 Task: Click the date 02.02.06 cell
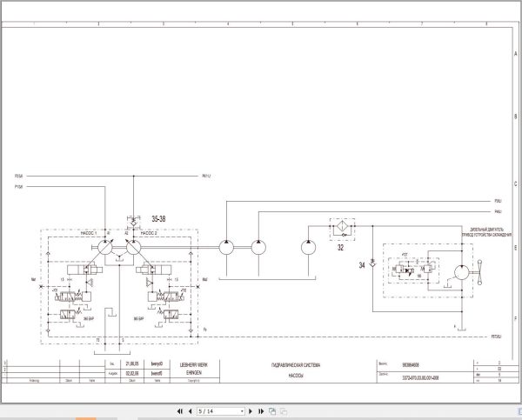tap(132, 373)
